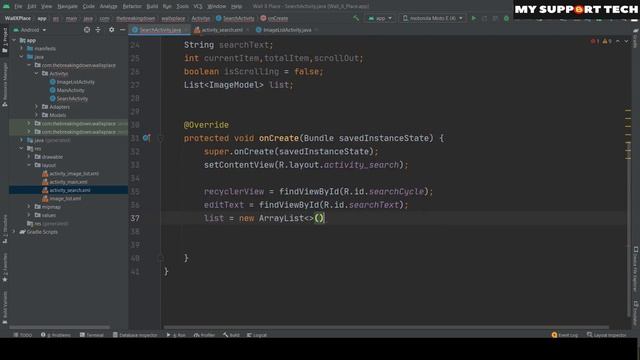The width and height of the screenshot is (640, 360).
Task: Click the project panel horizontal scrollbar
Action: point(59,327)
